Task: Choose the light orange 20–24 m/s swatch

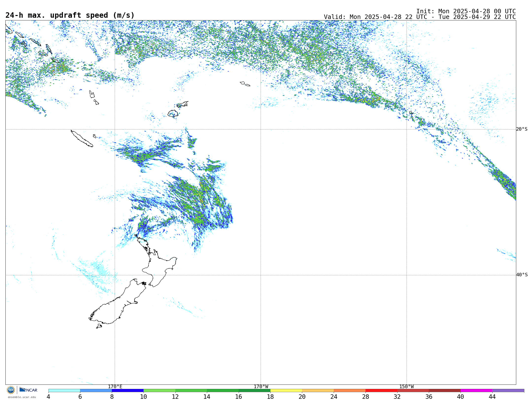Action: pos(318,391)
